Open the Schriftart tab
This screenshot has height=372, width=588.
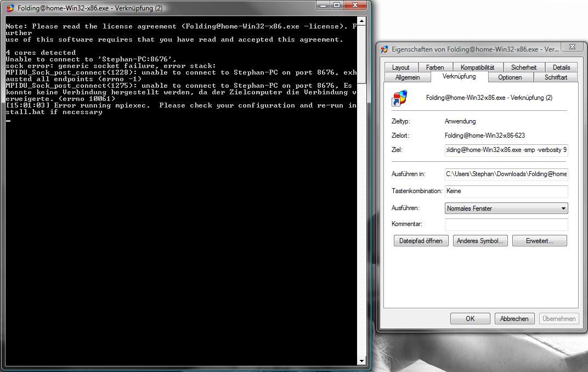pyautogui.click(x=556, y=77)
